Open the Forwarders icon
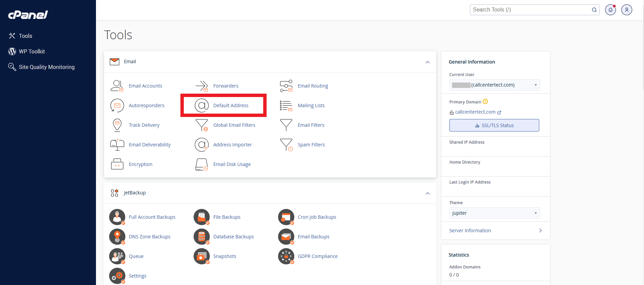This screenshot has width=644, height=285. (202, 86)
